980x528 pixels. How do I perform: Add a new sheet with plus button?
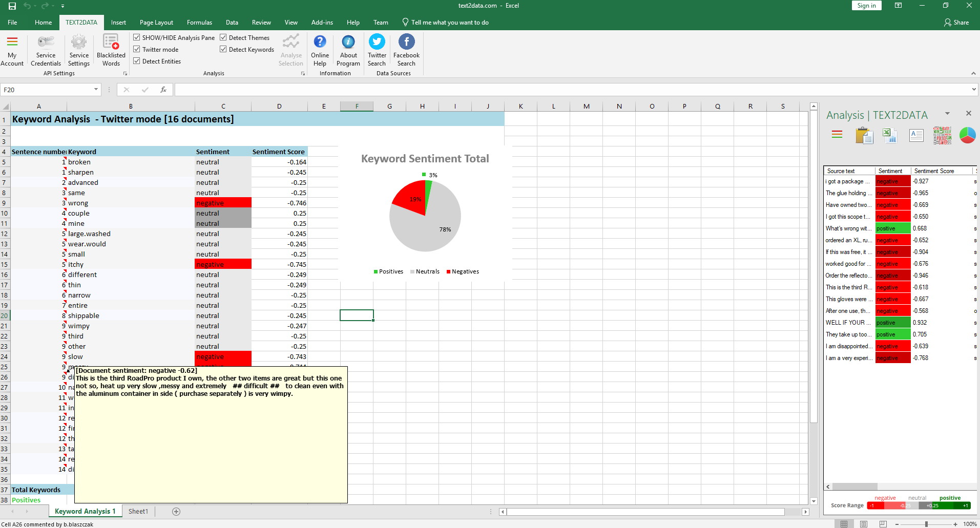coord(176,511)
